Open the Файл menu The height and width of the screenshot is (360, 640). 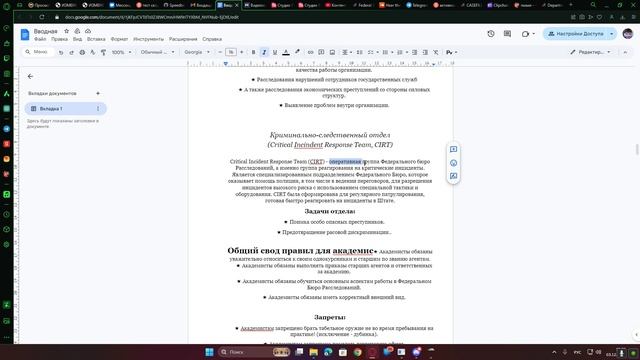click(x=40, y=39)
